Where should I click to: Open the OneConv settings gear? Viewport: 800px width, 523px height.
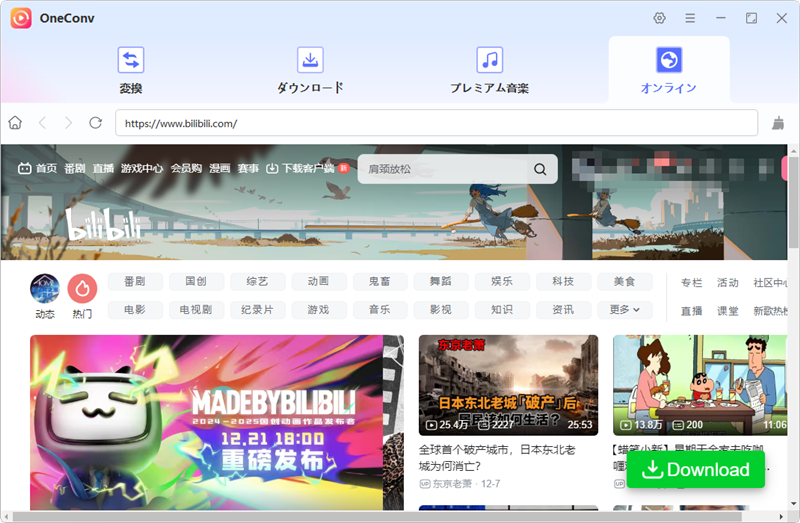[659, 18]
